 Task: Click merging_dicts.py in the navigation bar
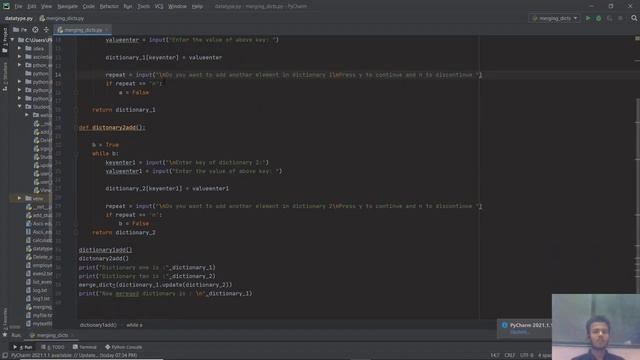pos(62,18)
